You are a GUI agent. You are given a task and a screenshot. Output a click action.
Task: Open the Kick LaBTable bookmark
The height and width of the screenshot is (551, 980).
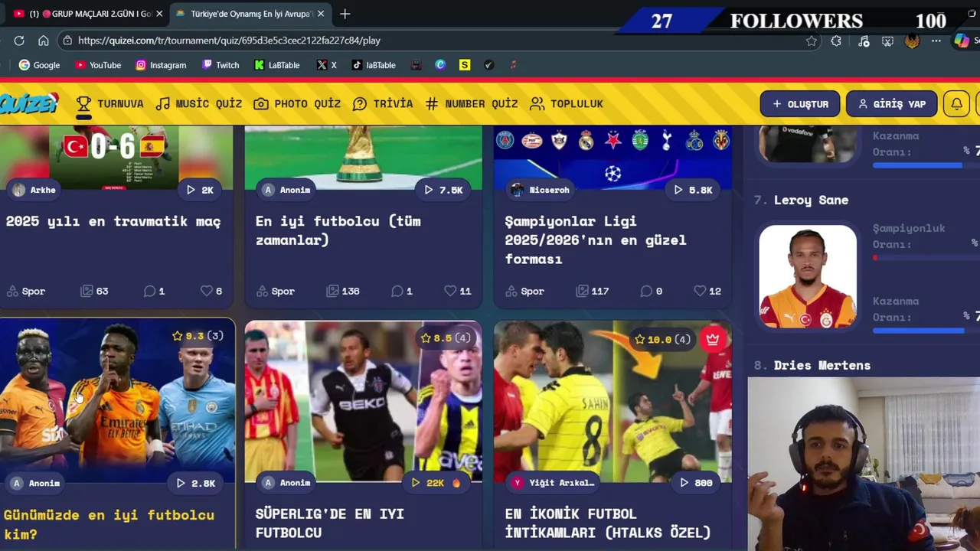tap(277, 65)
